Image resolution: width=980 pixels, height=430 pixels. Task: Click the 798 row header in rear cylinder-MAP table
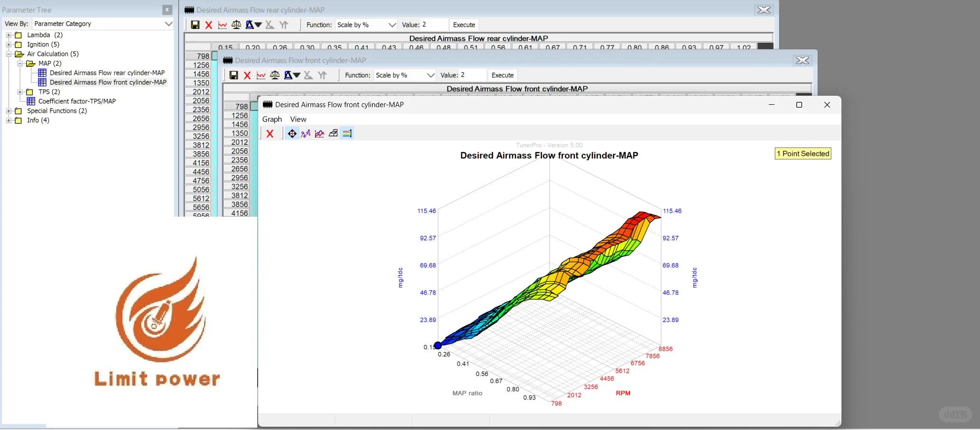point(198,56)
